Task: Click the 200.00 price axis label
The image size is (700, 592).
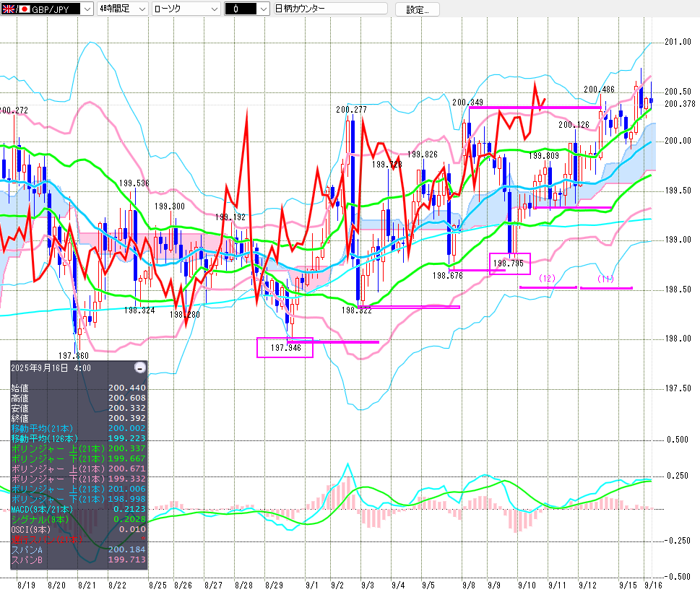Action: pos(678,141)
